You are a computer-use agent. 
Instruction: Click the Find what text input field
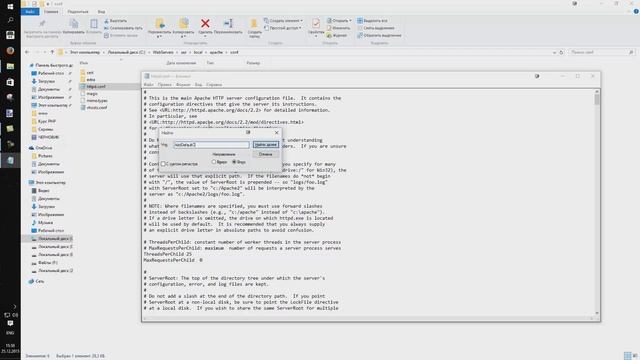click(x=211, y=144)
